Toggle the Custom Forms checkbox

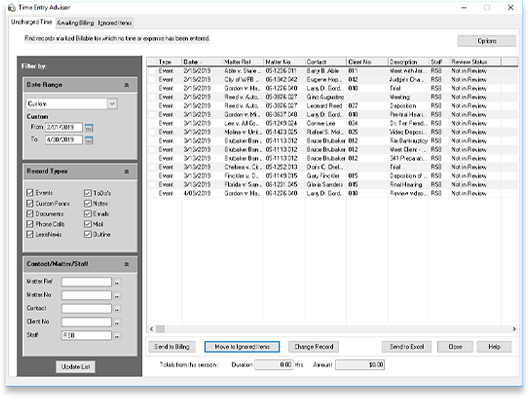[30, 203]
